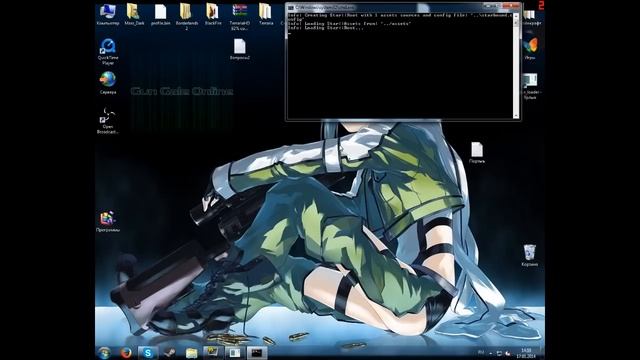Click the language indicator in system tray
The image size is (640, 360).
tap(481, 352)
